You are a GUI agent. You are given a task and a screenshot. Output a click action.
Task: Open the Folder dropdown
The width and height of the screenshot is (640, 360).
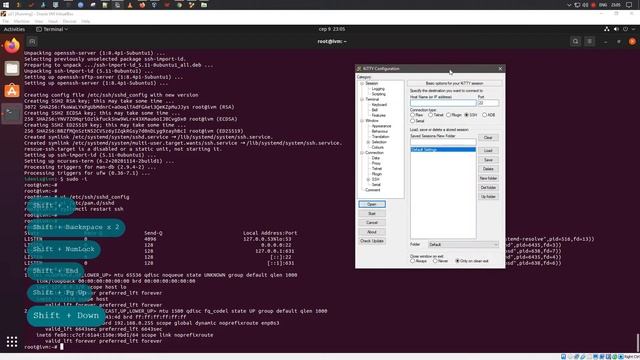click(x=463, y=244)
